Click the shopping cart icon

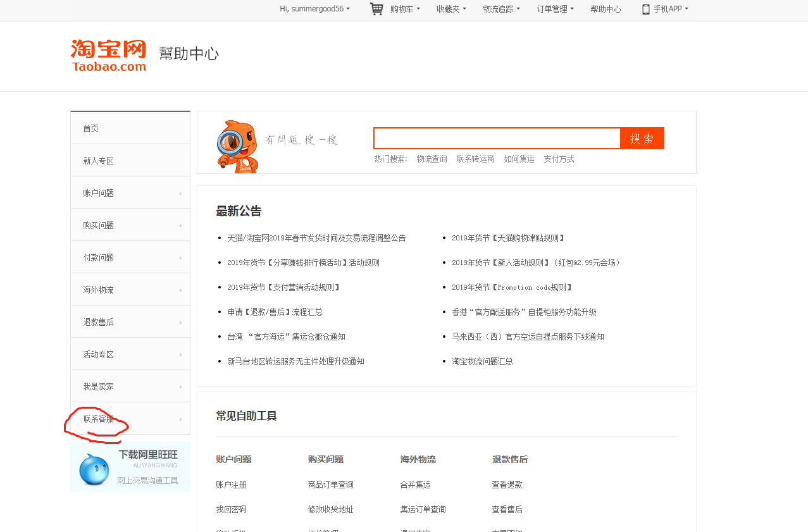coord(376,9)
